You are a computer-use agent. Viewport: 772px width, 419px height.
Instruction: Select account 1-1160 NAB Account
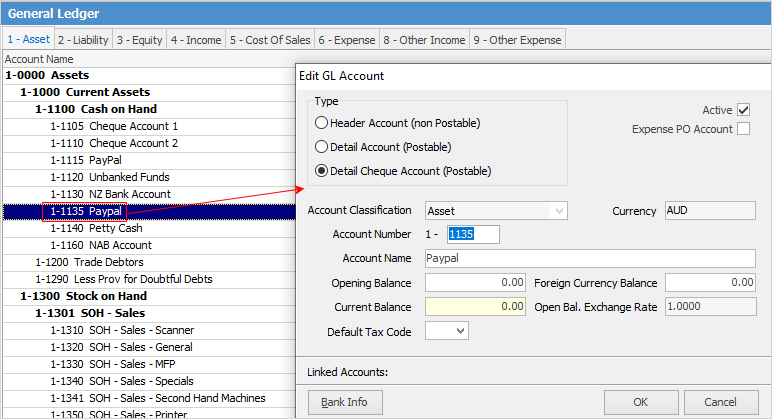coord(149,245)
